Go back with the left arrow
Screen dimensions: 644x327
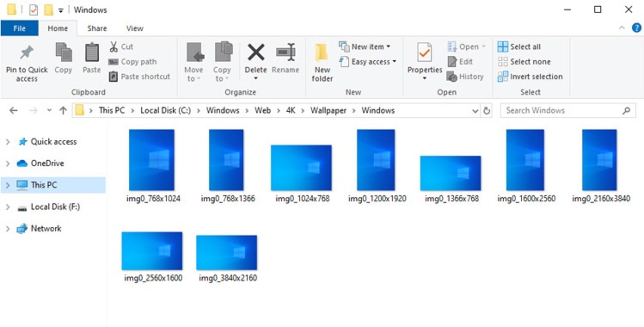tap(13, 110)
